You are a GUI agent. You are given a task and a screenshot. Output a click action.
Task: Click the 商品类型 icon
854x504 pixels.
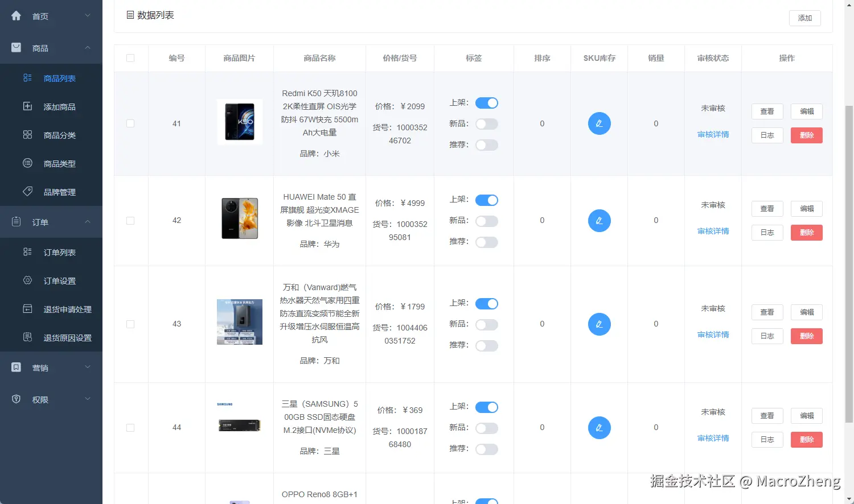[x=27, y=163]
